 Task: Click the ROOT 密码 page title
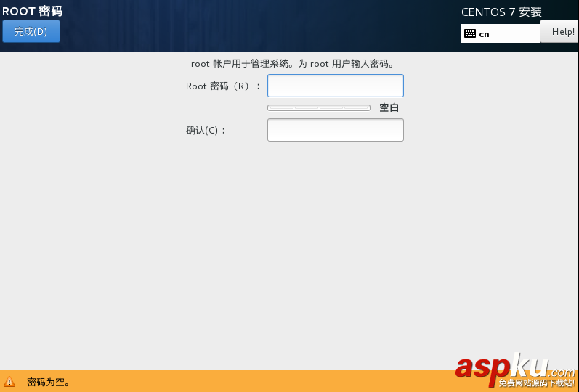pyautogui.click(x=33, y=11)
